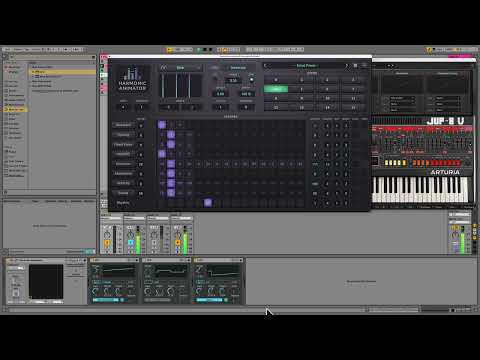This screenshot has width=480, height=360.
Task: Toggle the yellow Follow button in Live's transport
Action: (170, 50)
